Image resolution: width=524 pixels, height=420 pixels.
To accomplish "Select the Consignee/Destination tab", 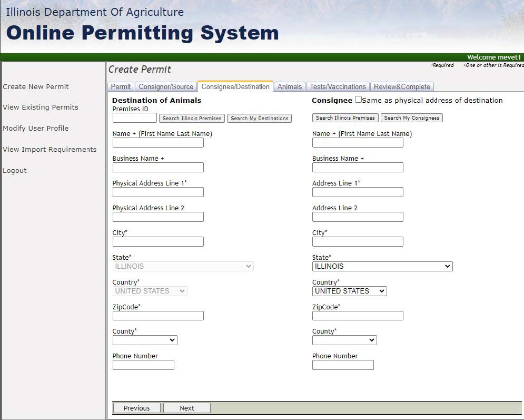I will [235, 86].
